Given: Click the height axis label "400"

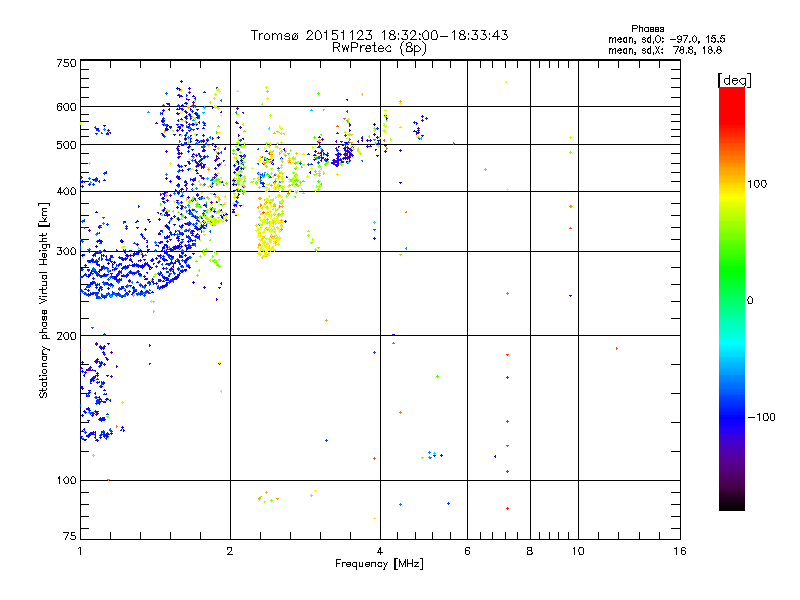Looking at the screenshot, I should pos(66,191).
